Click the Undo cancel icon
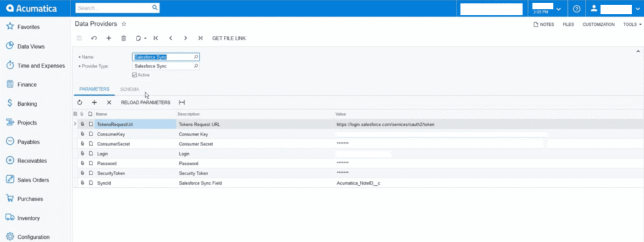 click(x=94, y=38)
